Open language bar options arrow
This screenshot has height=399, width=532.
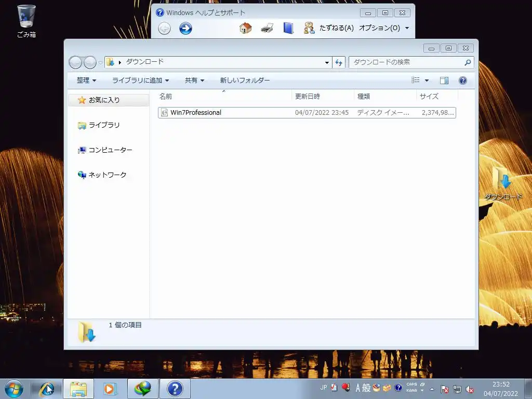(422, 391)
